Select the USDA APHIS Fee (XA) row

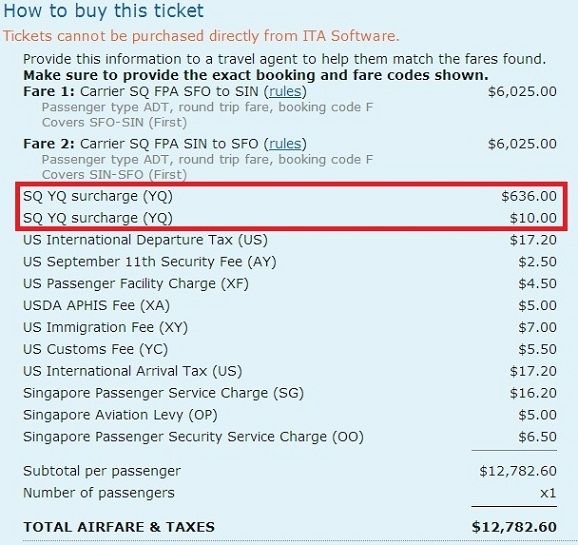click(x=290, y=305)
